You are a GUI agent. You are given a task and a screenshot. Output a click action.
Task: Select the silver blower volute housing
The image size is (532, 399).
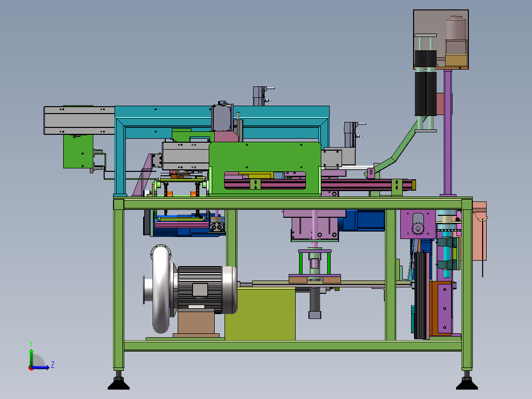click(160, 289)
